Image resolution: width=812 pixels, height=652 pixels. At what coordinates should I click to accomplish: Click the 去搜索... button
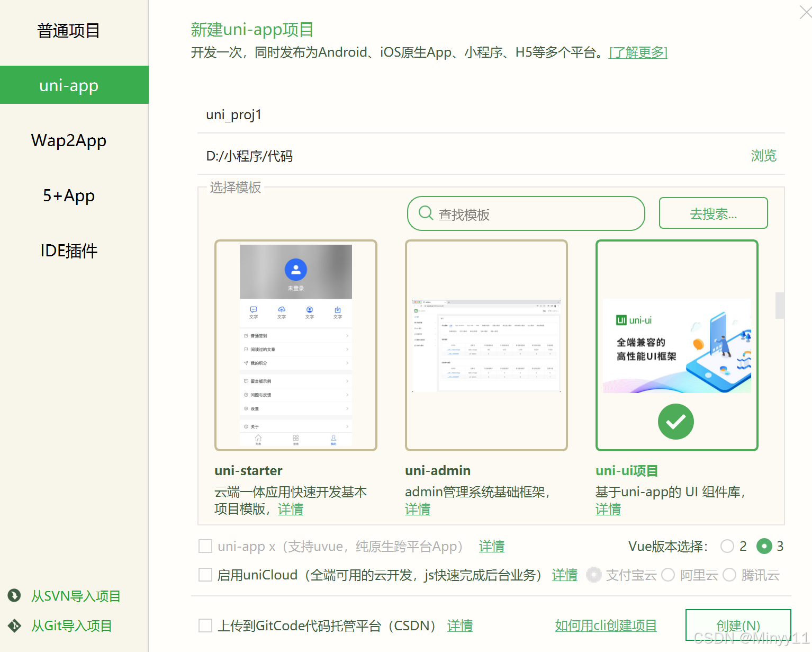pyautogui.click(x=713, y=213)
